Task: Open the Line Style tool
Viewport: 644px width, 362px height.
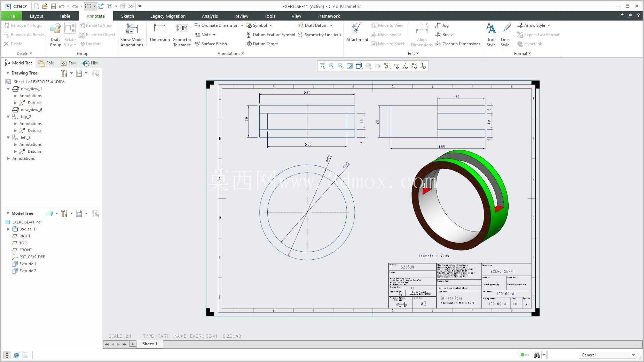Action: click(505, 35)
